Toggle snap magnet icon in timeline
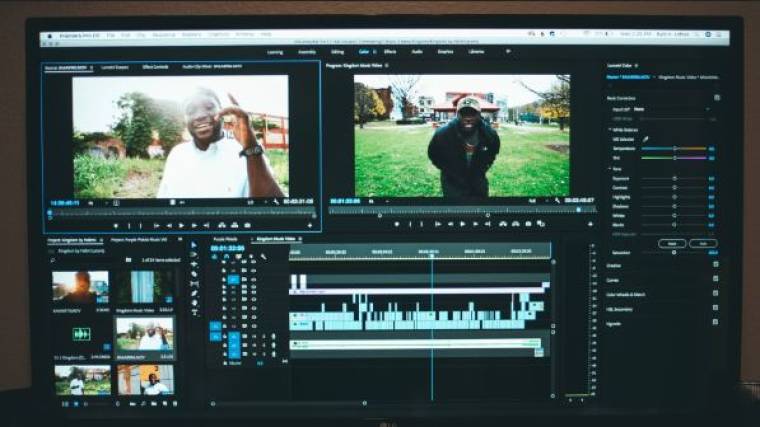Image resolution: width=760 pixels, height=427 pixels. coord(226,257)
